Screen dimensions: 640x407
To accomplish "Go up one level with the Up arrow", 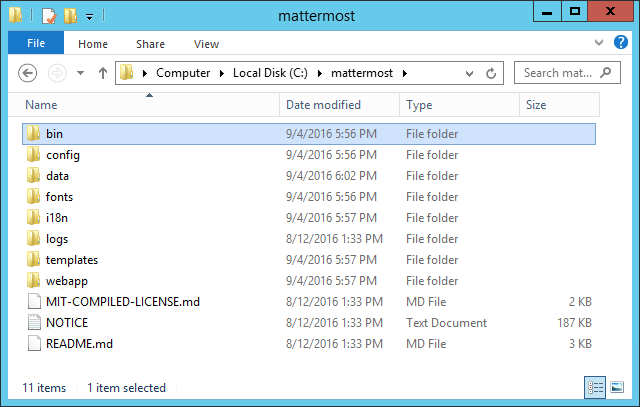I will [x=103, y=73].
